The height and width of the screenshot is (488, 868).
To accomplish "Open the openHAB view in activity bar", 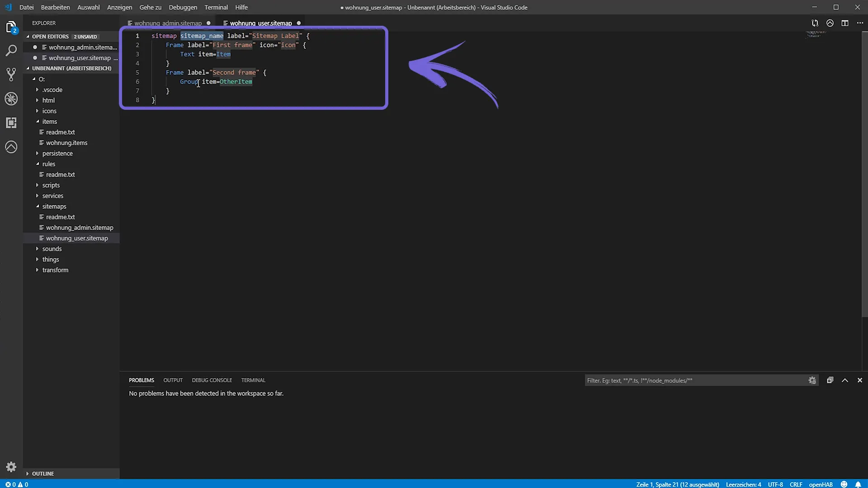I will [x=11, y=147].
